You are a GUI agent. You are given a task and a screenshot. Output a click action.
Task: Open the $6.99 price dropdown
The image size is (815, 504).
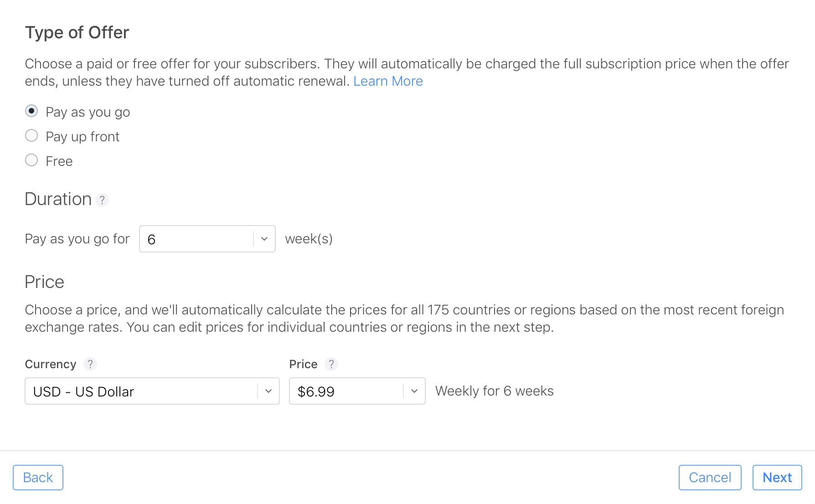pyautogui.click(x=357, y=391)
